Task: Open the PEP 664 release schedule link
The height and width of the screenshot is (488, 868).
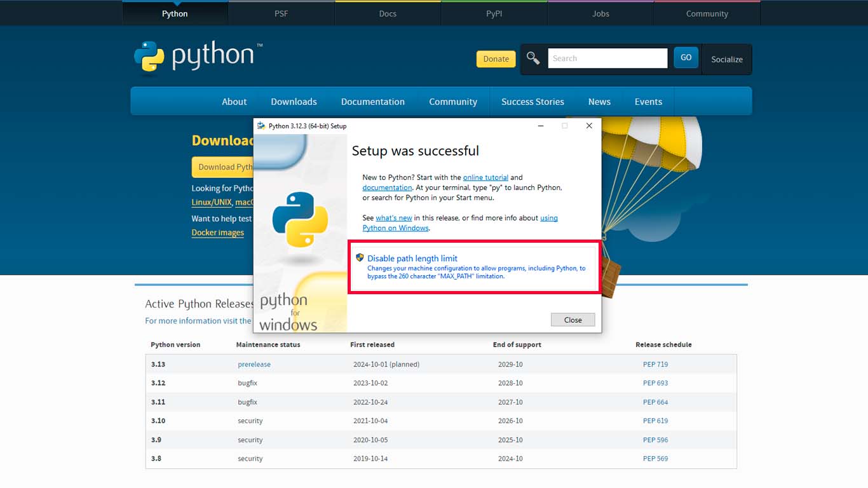Action: pos(655,402)
